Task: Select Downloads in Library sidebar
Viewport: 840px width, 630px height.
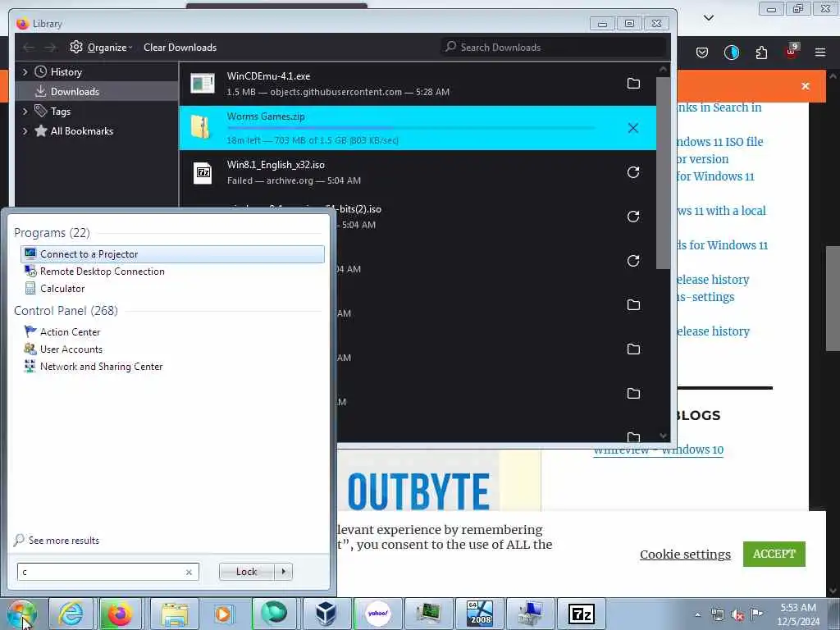Action: (97, 92)
